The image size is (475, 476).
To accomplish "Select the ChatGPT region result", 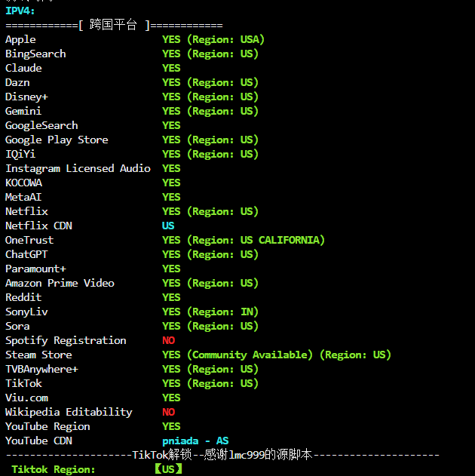I will click(210, 254).
